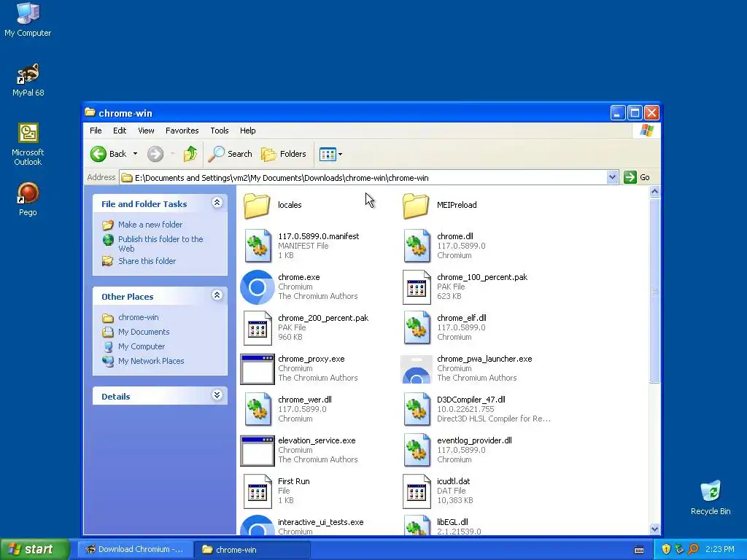Select the chrome_200_percent.pak file icon
The width and height of the screenshot is (747, 560).
pyautogui.click(x=258, y=327)
